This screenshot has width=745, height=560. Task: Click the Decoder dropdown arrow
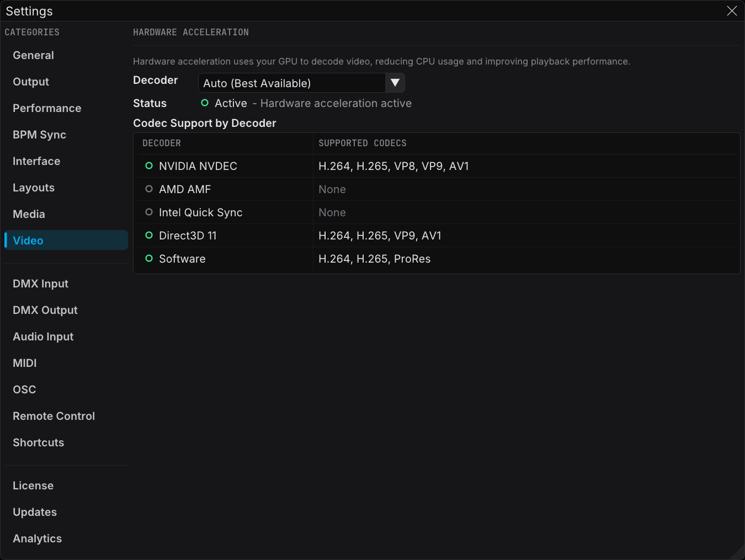click(x=395, y=83)
